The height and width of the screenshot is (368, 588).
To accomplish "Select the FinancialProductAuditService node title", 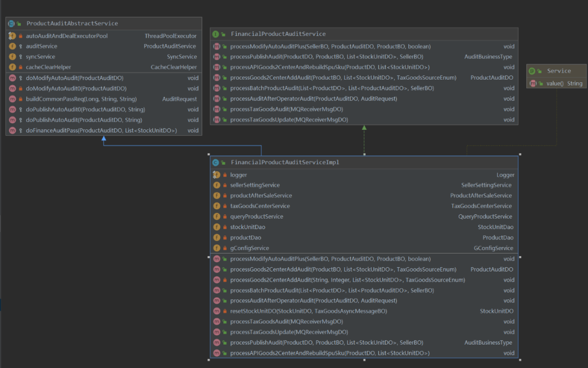I will point(278,34).
